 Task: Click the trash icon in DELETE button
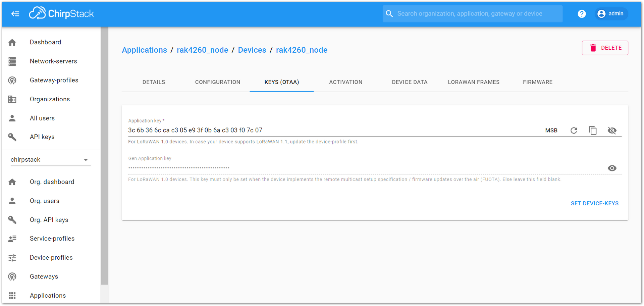click(x=593, y=48)
